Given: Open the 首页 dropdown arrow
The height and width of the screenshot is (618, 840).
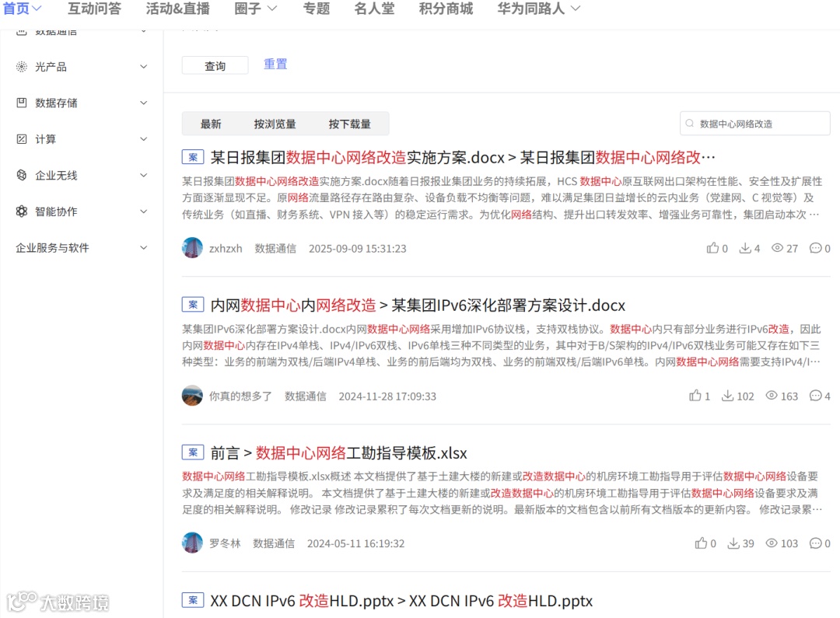Looking at the screenshot, I should click(x=37, y=8).
